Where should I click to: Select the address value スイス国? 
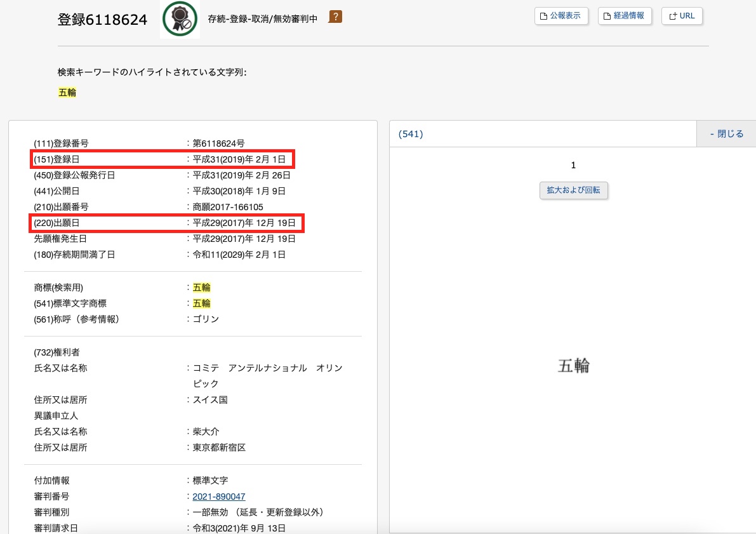(x=210, y=400)
